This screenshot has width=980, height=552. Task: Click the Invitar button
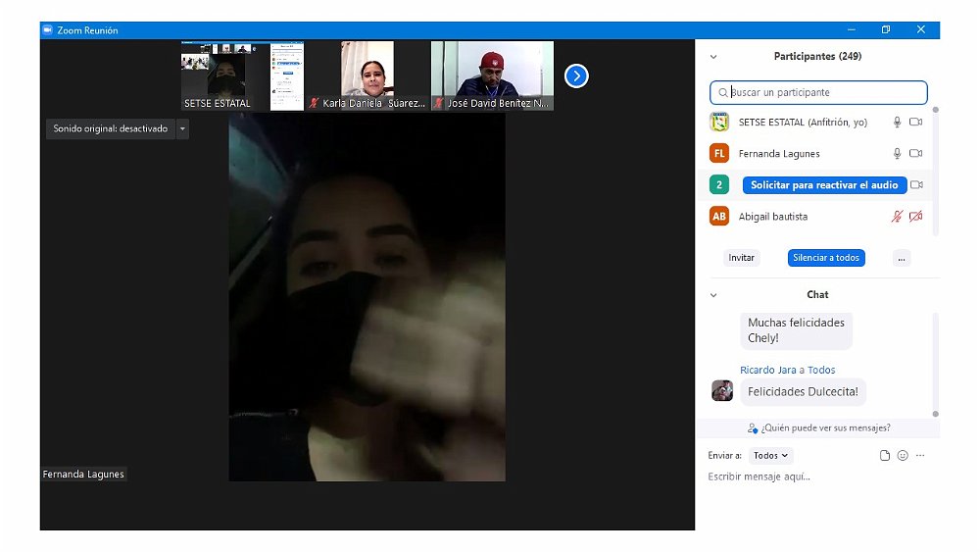742,258
